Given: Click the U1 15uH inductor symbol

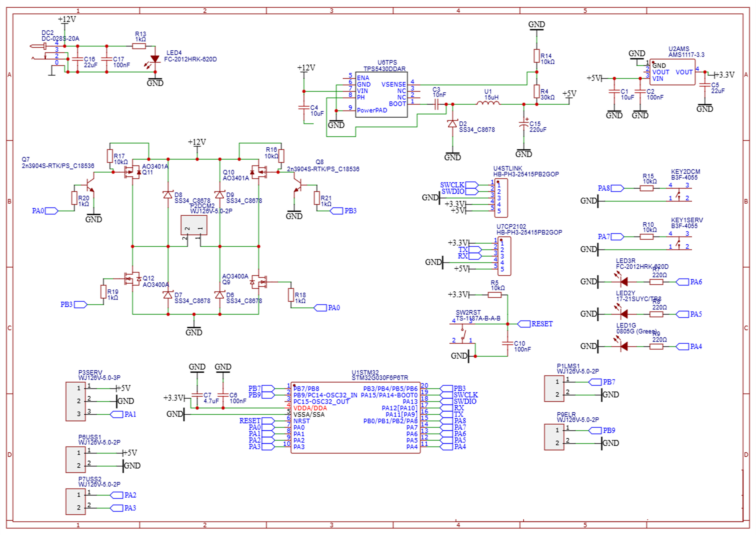Looking at the screenshot, I should pos(488,104).
